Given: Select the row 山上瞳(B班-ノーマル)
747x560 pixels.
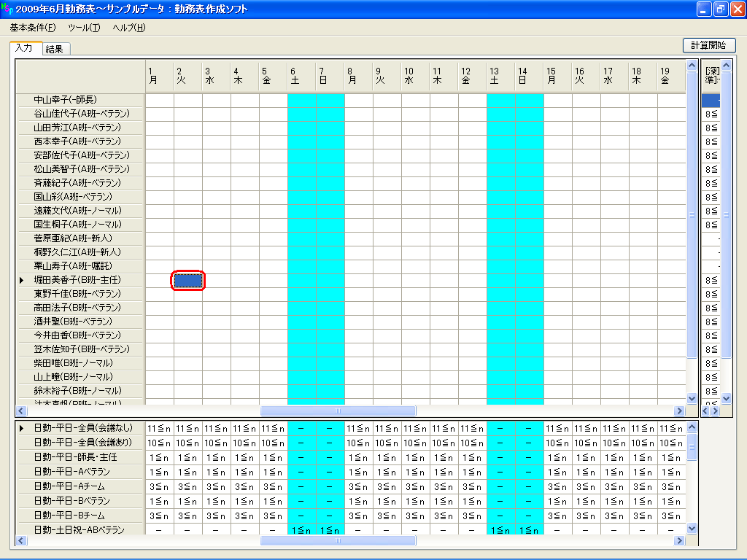Looking at the screenshot, I should pos(80,377).
